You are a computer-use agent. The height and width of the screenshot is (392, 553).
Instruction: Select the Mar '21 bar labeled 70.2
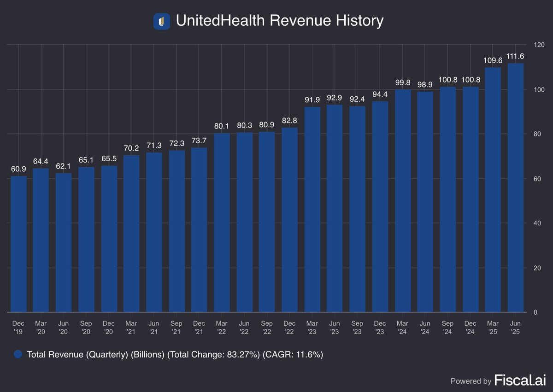click(x=132, y=234)
